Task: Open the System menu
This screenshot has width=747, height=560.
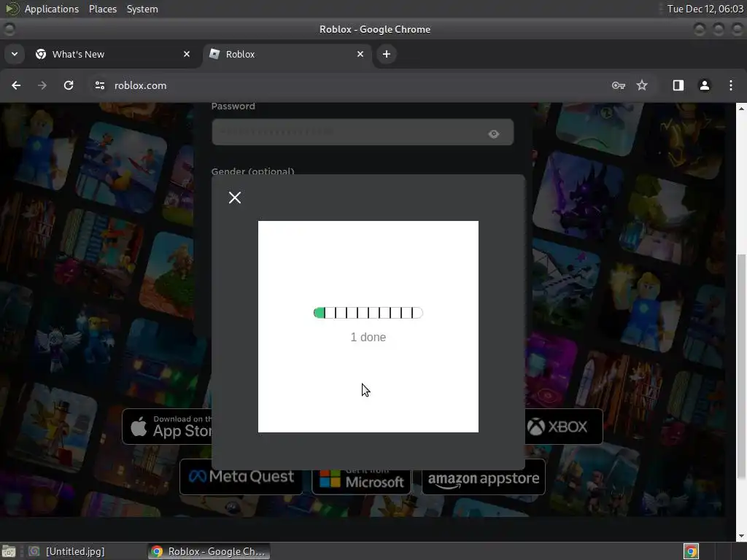Action: 142,9
